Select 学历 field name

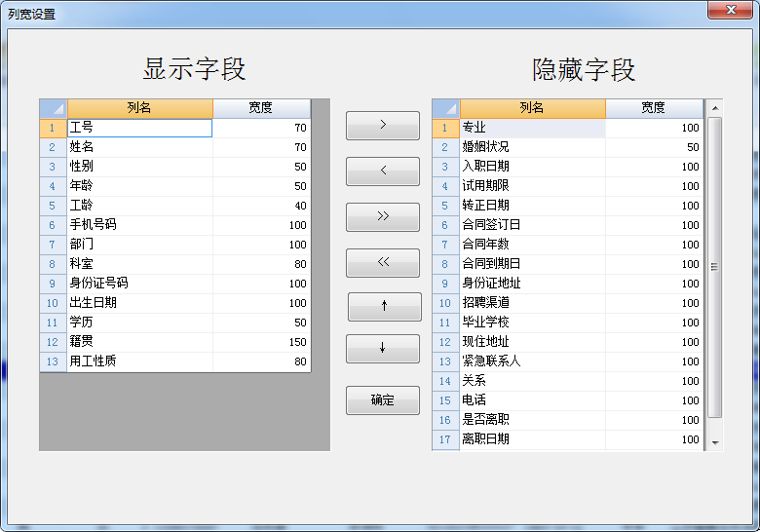tap(139, 323)
